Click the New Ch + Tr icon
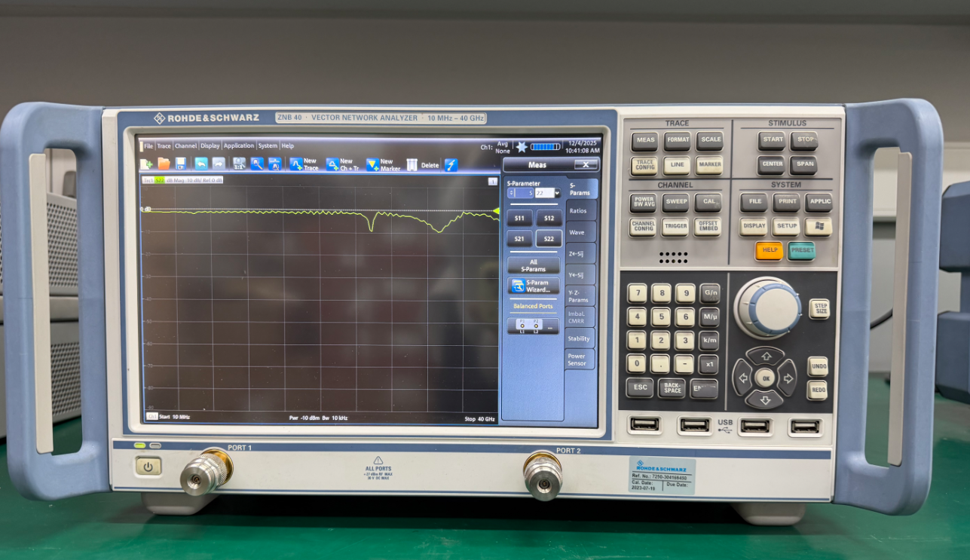 coord(332,164)
